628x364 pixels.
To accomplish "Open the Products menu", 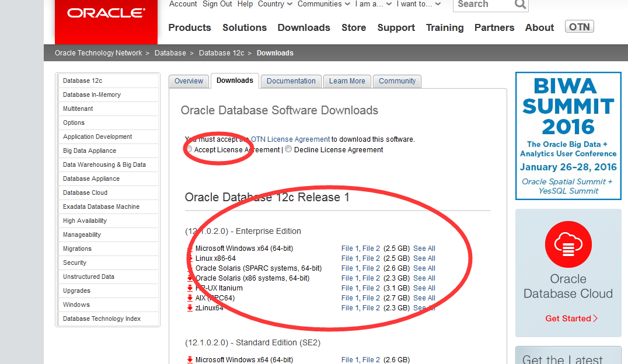I will click(190, 27).
